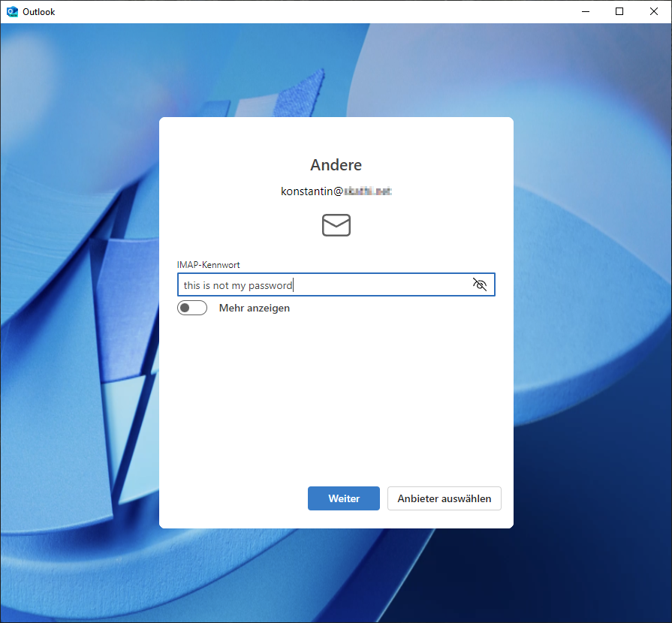Click the IMAP-Kennwort field label

208,265
